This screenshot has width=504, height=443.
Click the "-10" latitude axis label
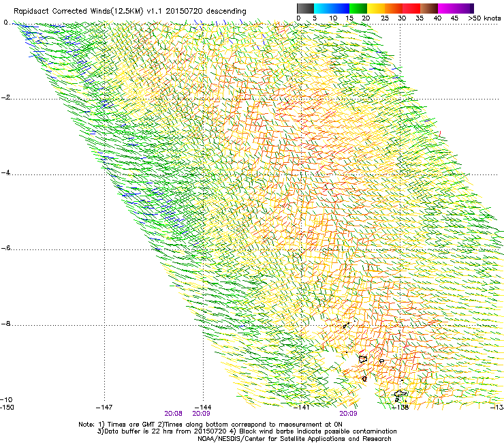[7, 400]
